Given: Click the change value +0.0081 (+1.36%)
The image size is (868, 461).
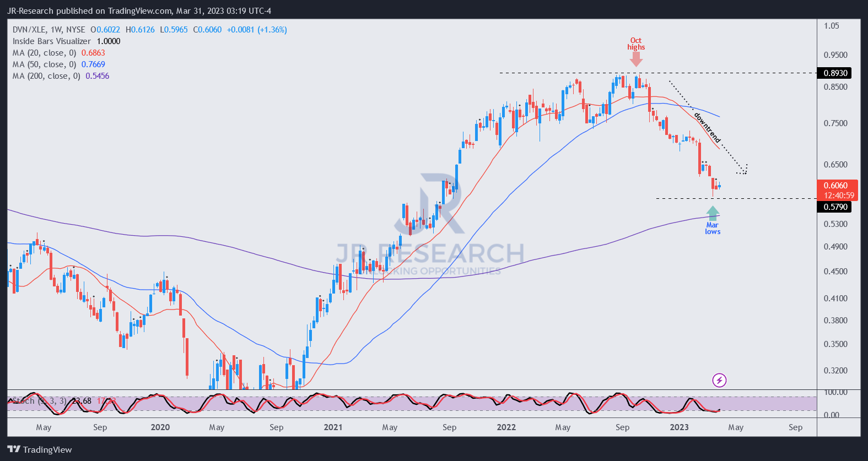Looking at the screenshot, I should (x=257, y=30).
